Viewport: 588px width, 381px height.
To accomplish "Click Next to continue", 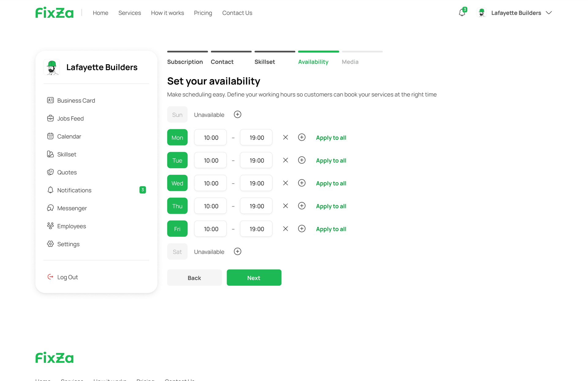I will click(254, 278).
